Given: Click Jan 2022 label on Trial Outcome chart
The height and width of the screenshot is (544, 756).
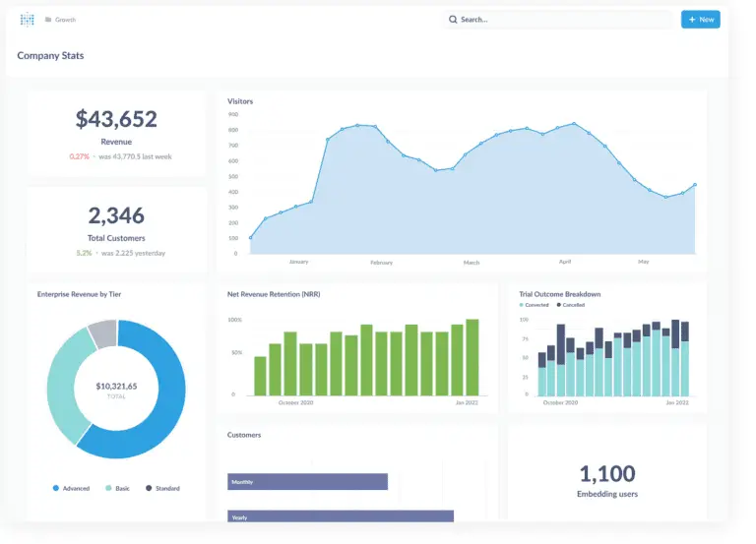Looking at the screenshot, I should pos(677,402).
